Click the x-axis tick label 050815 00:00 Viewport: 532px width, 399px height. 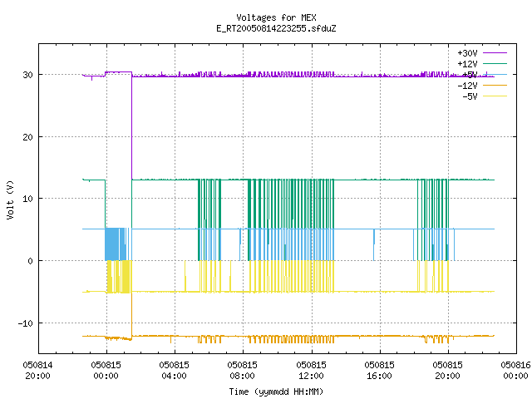pyautogui.click(x=106, y=370)
